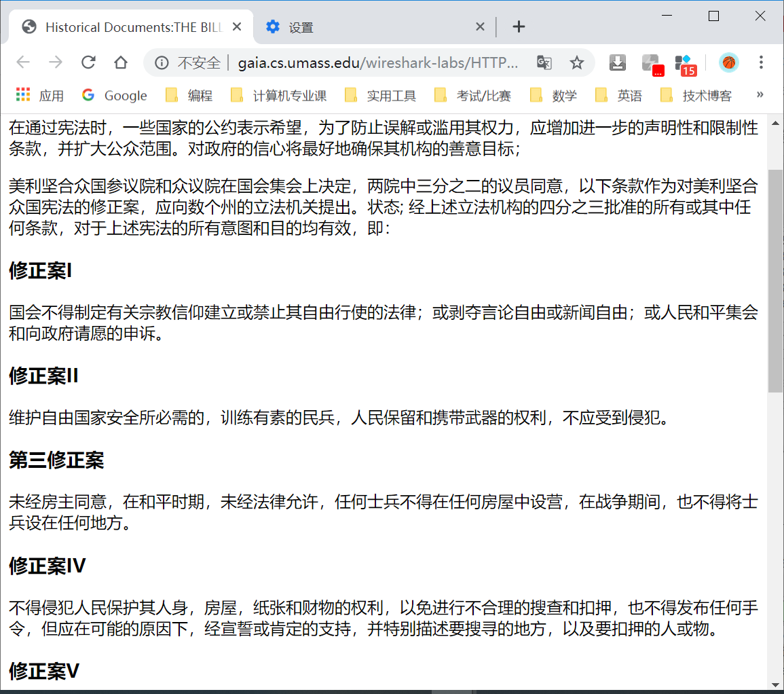Open overflow bookmarks with the chevron
784x694 pixels.
(x=759, y=95)
